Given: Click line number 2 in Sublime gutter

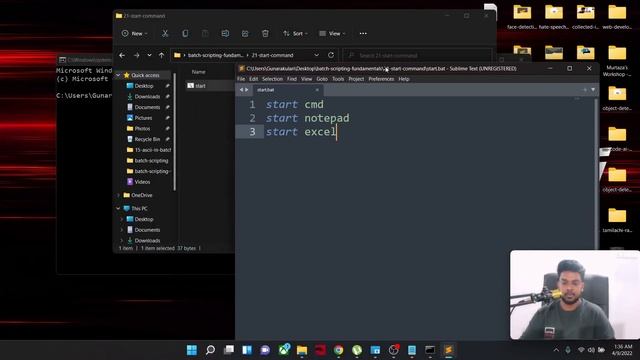Looking at the screenshot, I should click(252, 118).
